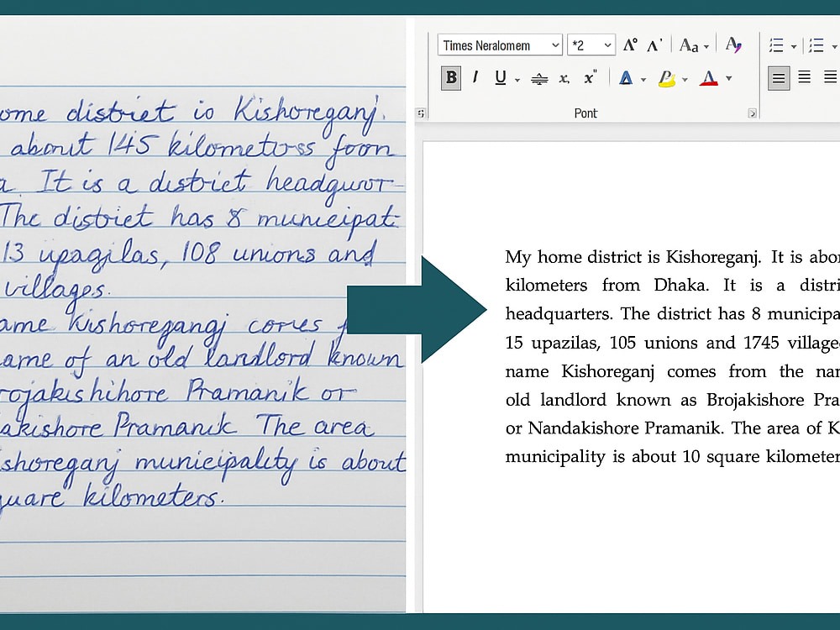Image resolution: width=840 pixels, height=630 pixels.
Task: Toggle Strikethrough formatting
Action: click(539, 79)
